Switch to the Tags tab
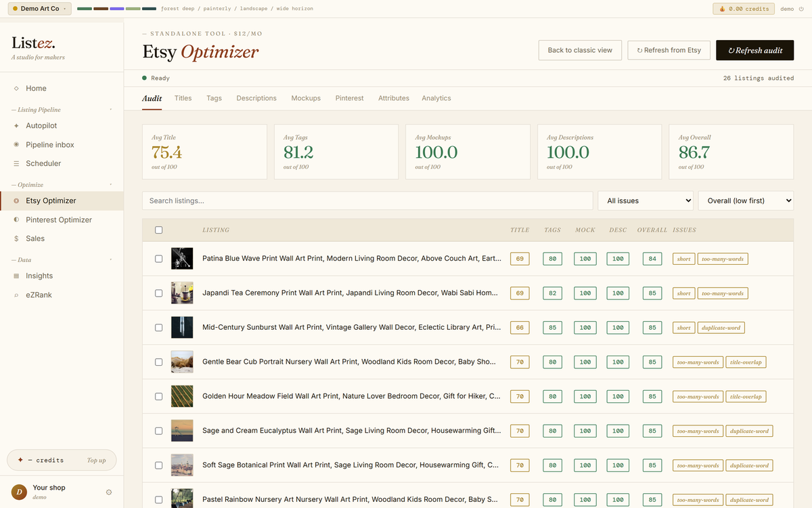Viewport: 812px width, 508px height. pos(214,98)
